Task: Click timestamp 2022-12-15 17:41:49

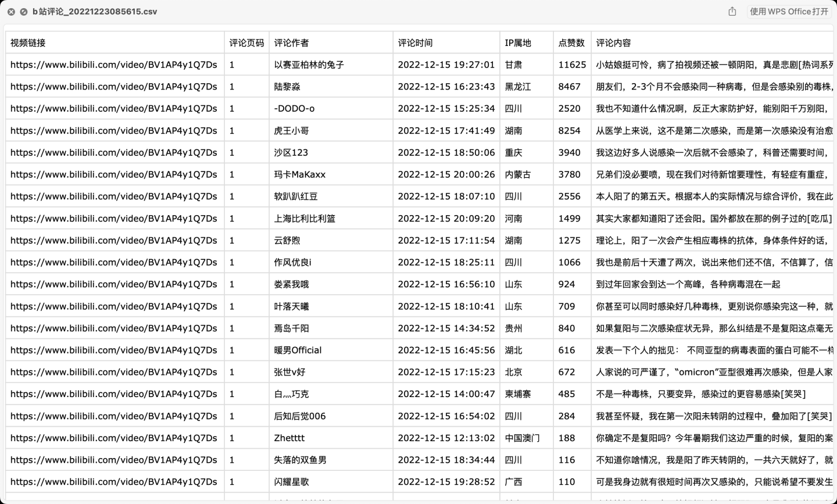Action: [446, 131]
